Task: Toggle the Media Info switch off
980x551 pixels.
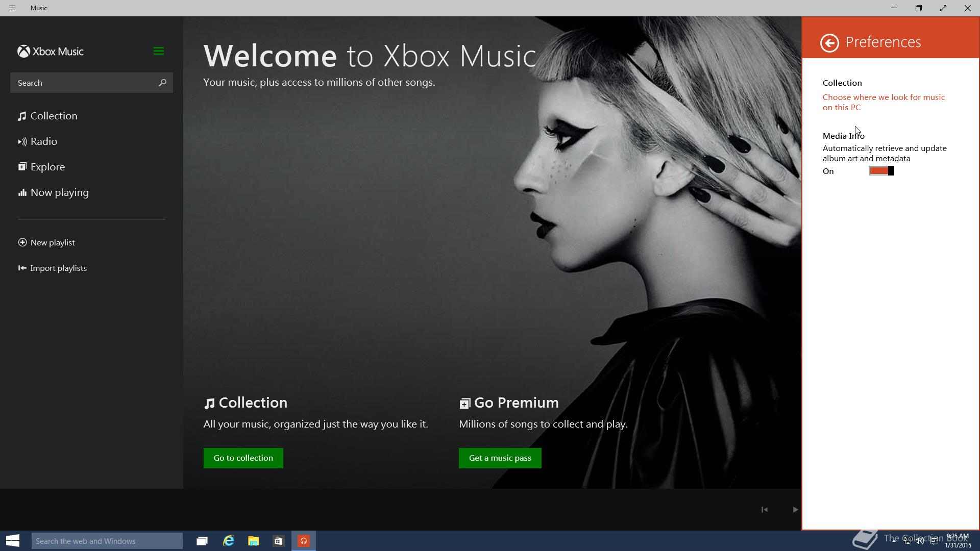Action: [881, 171]
